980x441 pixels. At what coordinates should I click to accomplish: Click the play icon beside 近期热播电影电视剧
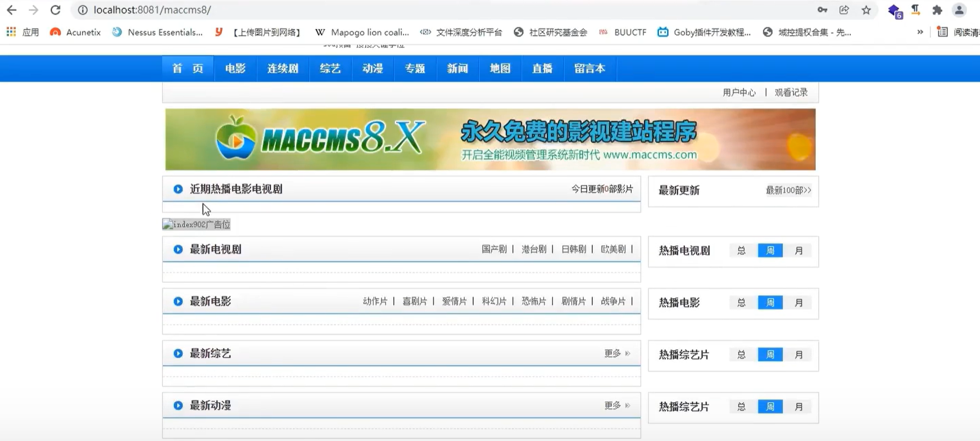(178, 189)
